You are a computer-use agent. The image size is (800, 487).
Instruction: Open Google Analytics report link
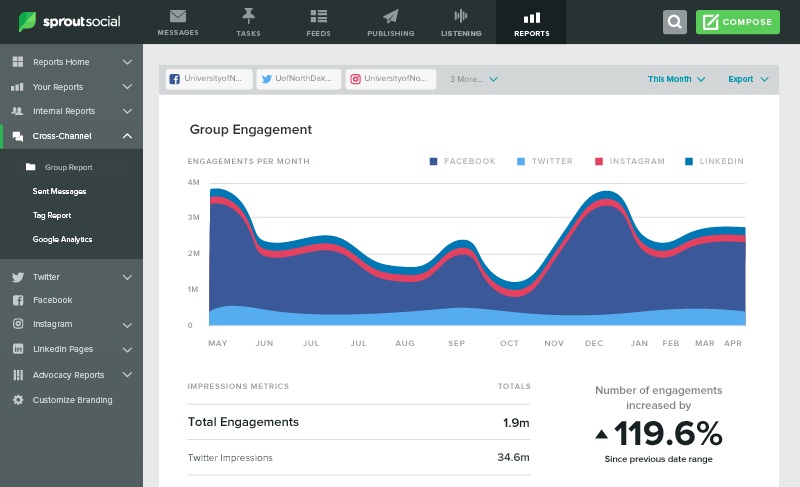(62, 239)
